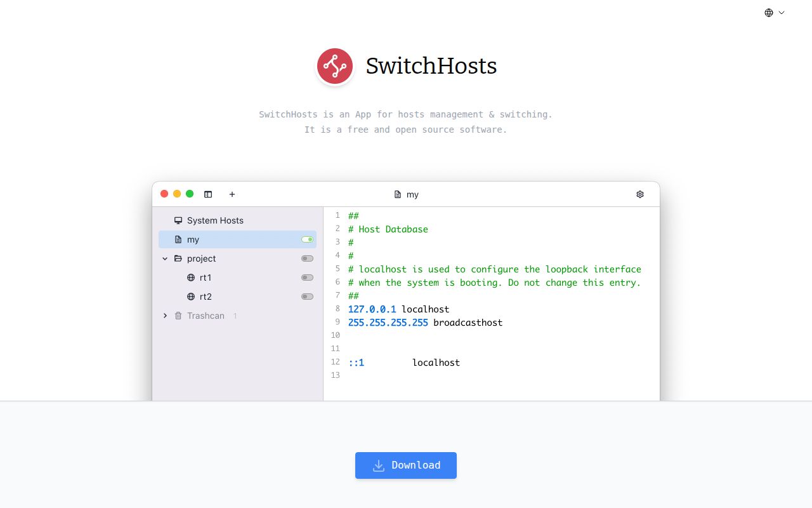Image resolution: width=812 pixels, height=508 pixels.
Task: Click the red close window dot
Action: (x=164, y=194)
